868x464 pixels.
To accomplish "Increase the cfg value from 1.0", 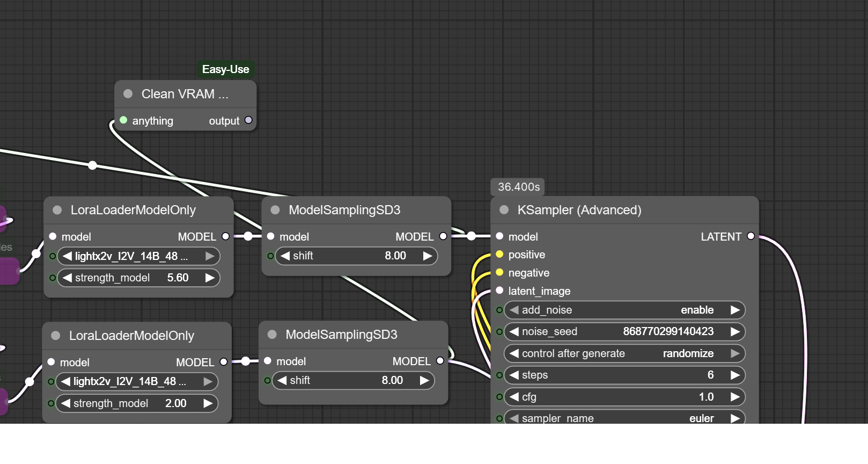I will point(735,397).
